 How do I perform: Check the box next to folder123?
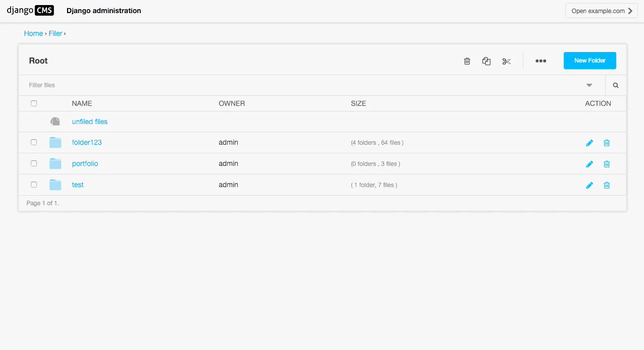coord(34,142)
